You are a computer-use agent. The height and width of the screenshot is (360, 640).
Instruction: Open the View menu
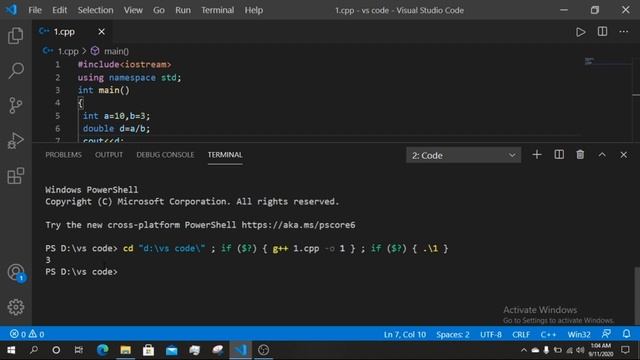coord(133,10)
